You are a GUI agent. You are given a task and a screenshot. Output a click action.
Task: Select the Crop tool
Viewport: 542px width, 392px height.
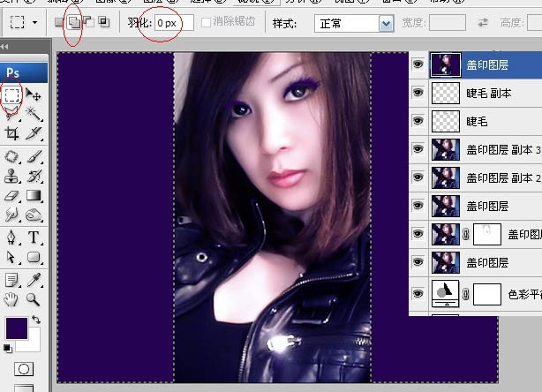pyautogui.click(x=11, y=132)
